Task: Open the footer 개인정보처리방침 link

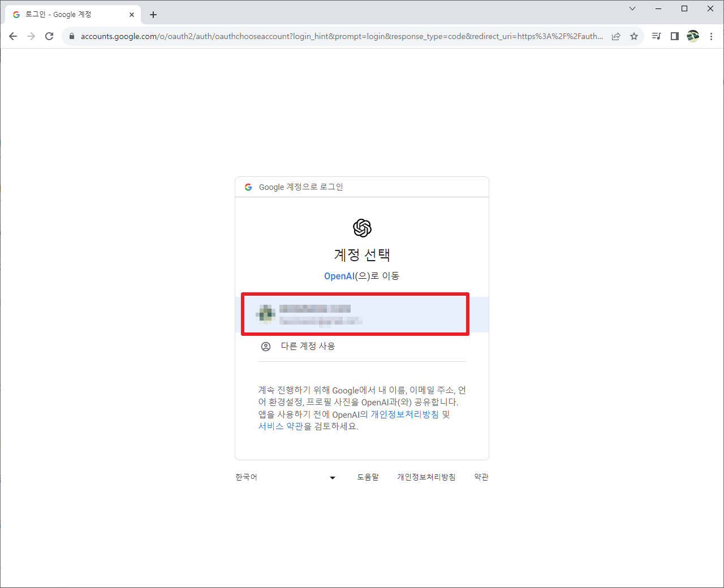Action: 426,477
